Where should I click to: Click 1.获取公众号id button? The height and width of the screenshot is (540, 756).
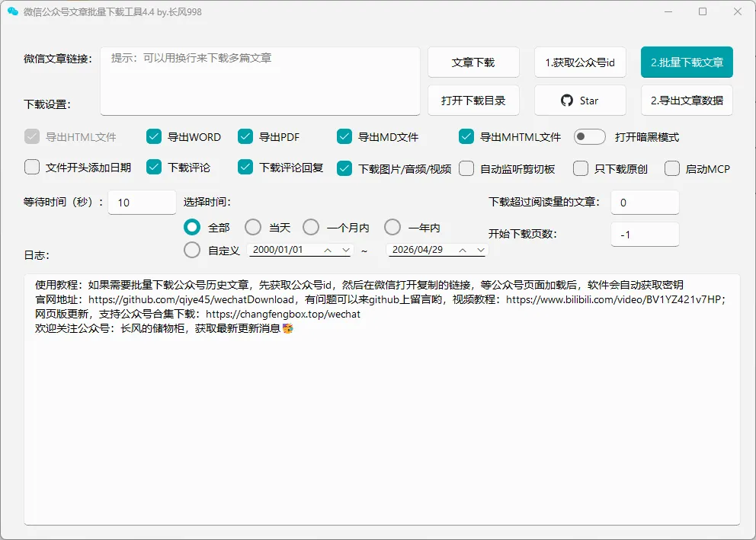coord(580,62)
